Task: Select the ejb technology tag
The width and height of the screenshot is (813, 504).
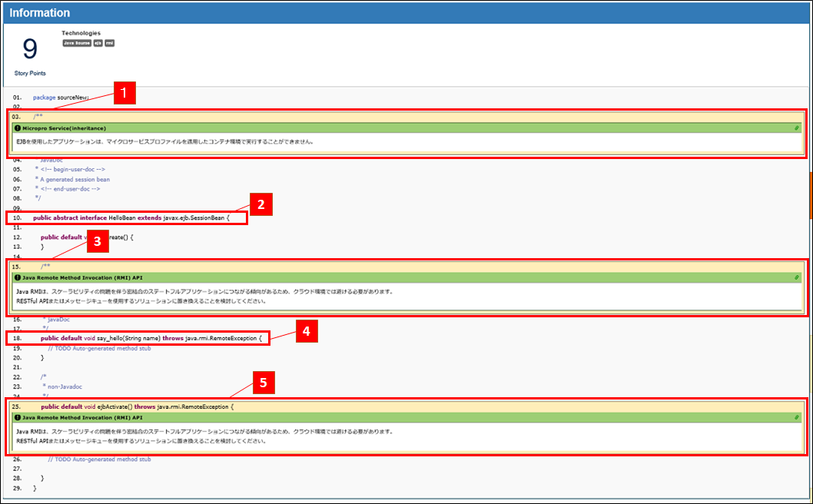Action: (98, 43)
